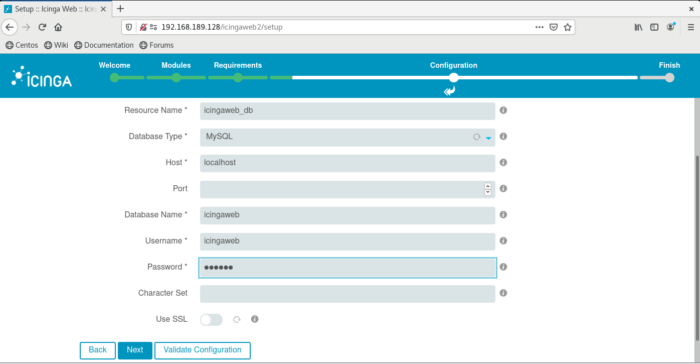Open page actions three-dots menu

tap(539, 27)
